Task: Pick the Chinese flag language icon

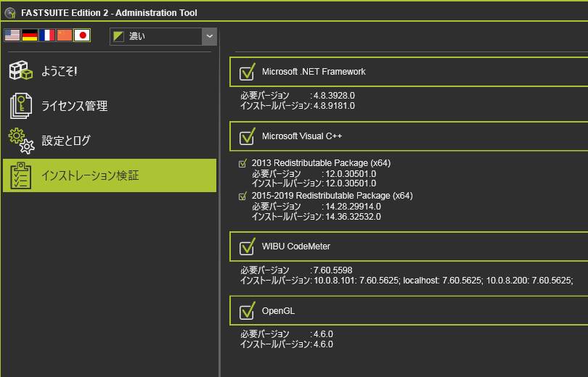Action: tap(65, 36)
